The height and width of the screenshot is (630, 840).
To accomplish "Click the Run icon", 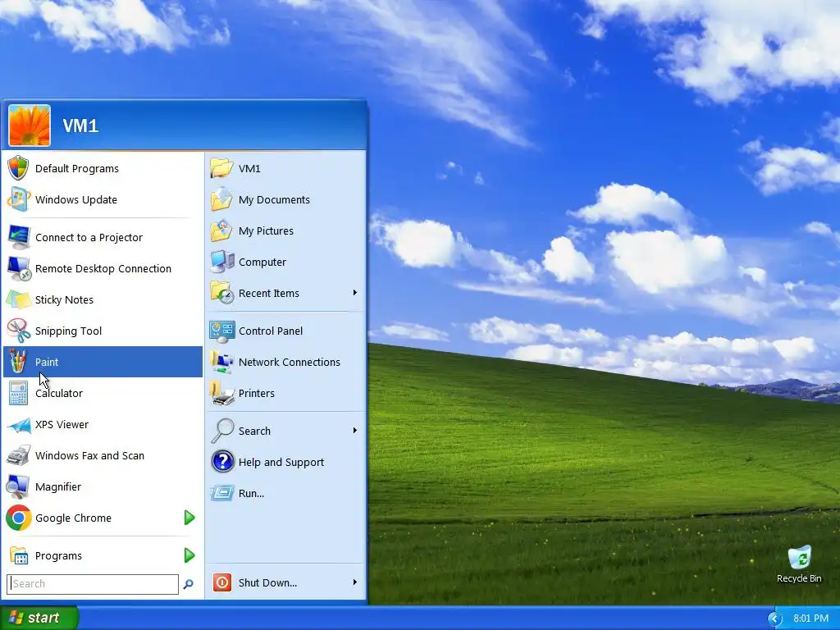I will (221, 493).
